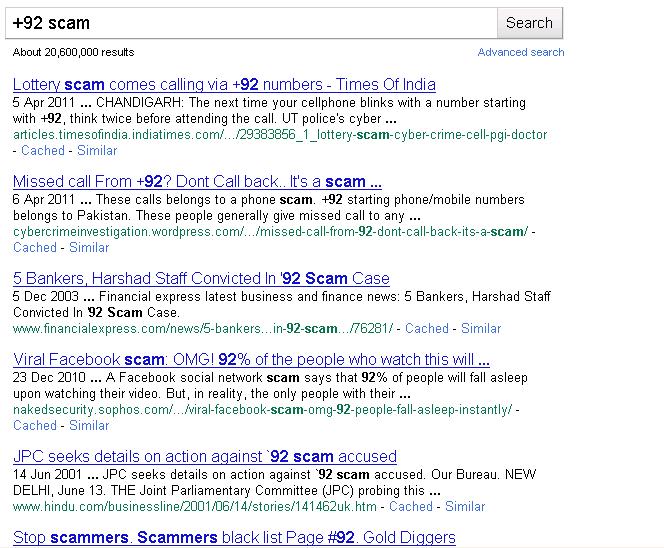The height and width of the screenshot is (548, 664).
Task: Click the nakedsecurity.sophos.com URL text
Action: click(262, 410)
